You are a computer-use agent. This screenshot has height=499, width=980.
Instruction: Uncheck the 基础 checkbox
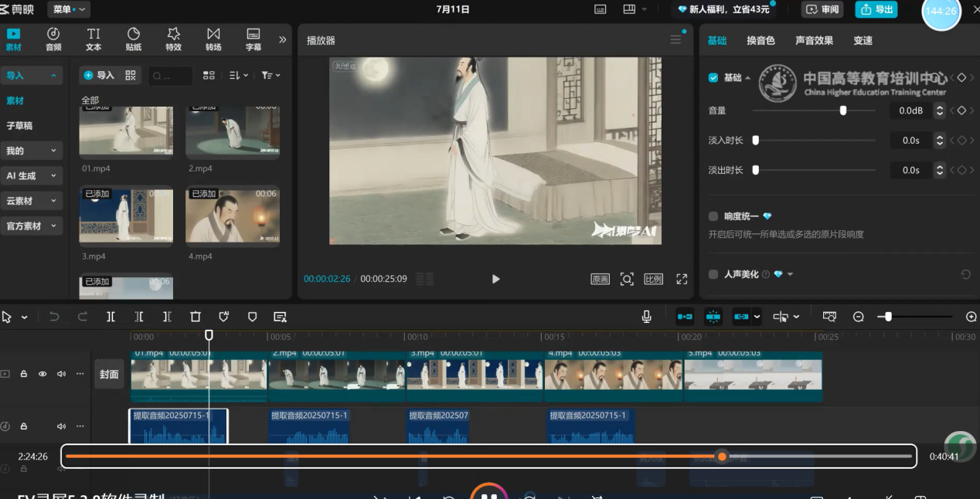click(x=713, y=77)
